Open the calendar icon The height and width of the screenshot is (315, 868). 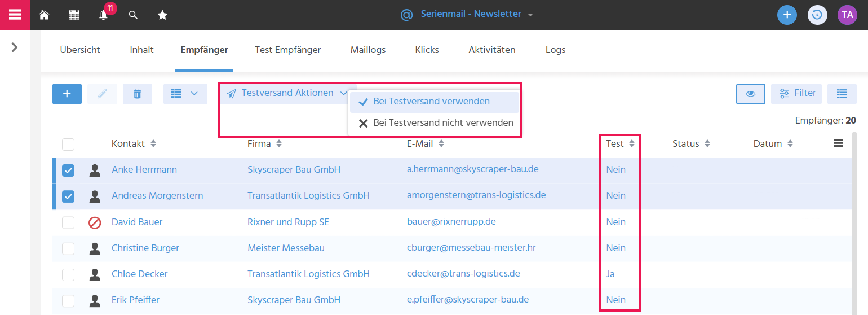pyautogui.click(x=74, y=15)
